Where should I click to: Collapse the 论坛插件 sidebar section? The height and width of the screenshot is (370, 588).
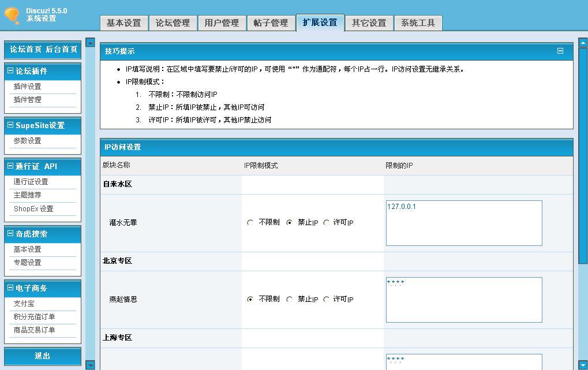(10, 70)
